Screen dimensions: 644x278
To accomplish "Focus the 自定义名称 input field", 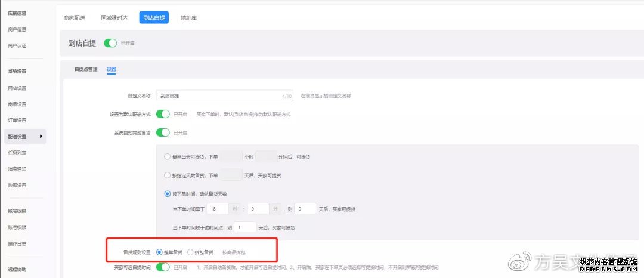I will [x=225, y=95].
